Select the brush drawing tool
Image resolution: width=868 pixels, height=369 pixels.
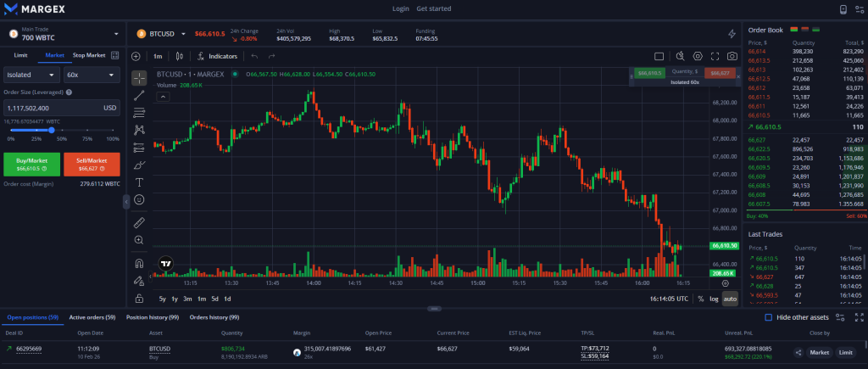point(139,165)
